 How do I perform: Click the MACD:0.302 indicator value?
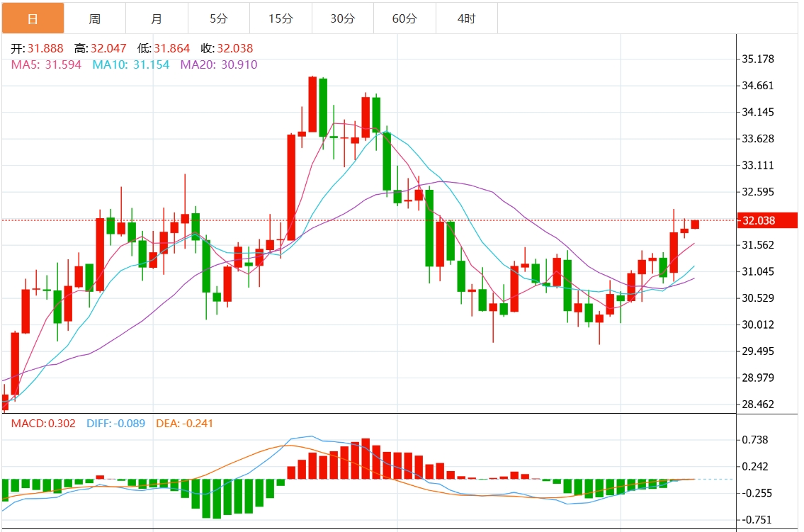point(43,424)
